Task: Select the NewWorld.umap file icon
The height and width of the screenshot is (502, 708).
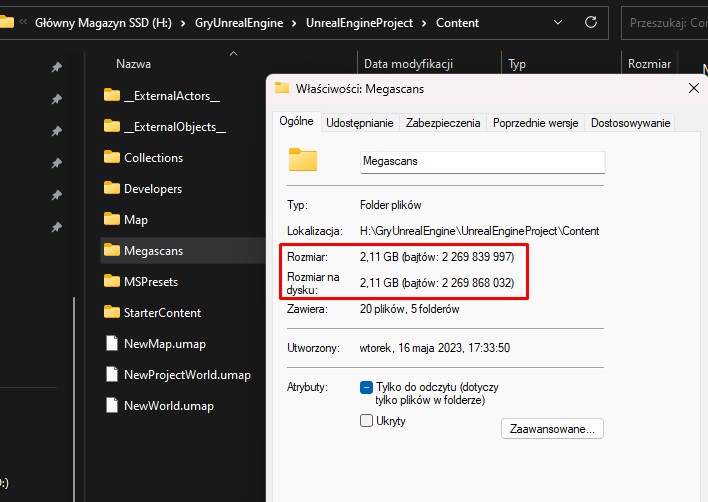Action: [112, 406]
